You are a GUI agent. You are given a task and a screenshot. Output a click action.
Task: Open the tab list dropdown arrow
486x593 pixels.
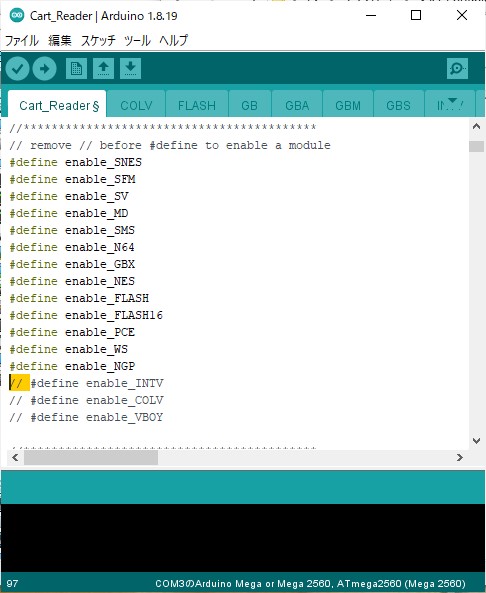(x=452, y=101)
